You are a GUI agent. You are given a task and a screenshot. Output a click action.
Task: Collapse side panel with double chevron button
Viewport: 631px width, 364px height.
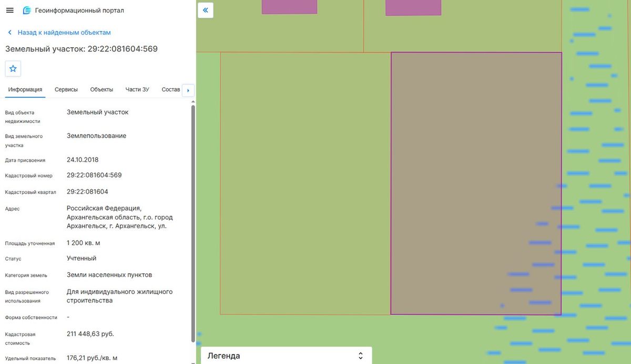(206, 10)
